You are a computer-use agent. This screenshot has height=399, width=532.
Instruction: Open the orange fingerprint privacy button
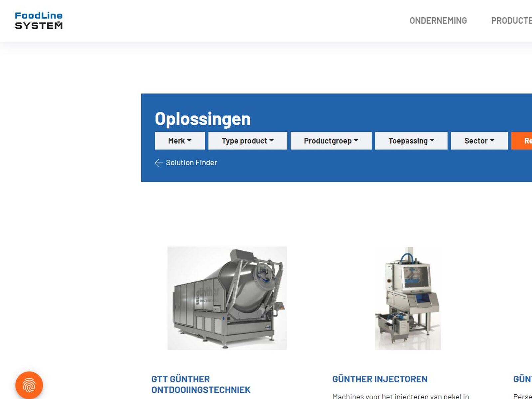[29, 385]
